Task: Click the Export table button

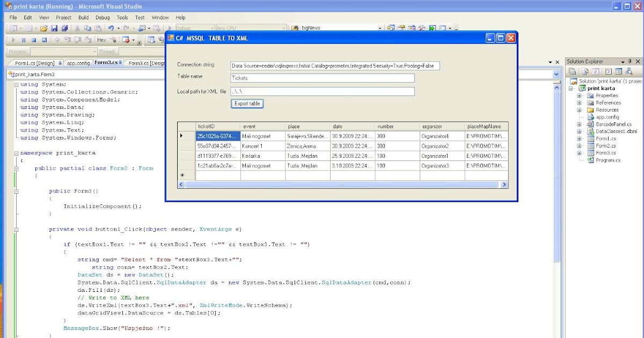Action: [x=247, y=104]
